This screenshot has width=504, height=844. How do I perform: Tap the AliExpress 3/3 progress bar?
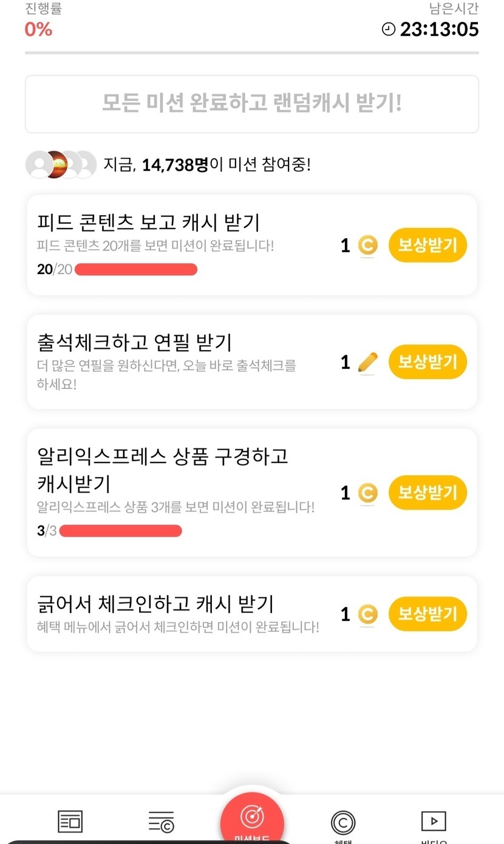(x=120, y=530)
